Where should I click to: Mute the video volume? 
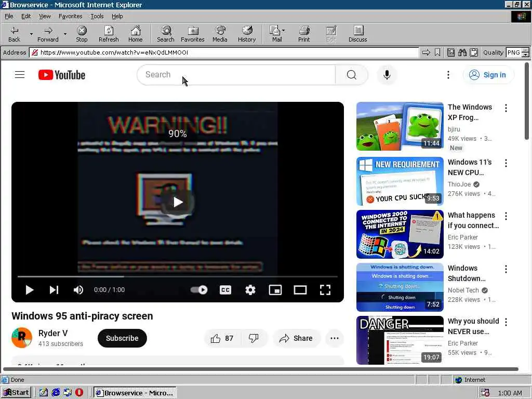pyautogui.click(x=78, y=290)
